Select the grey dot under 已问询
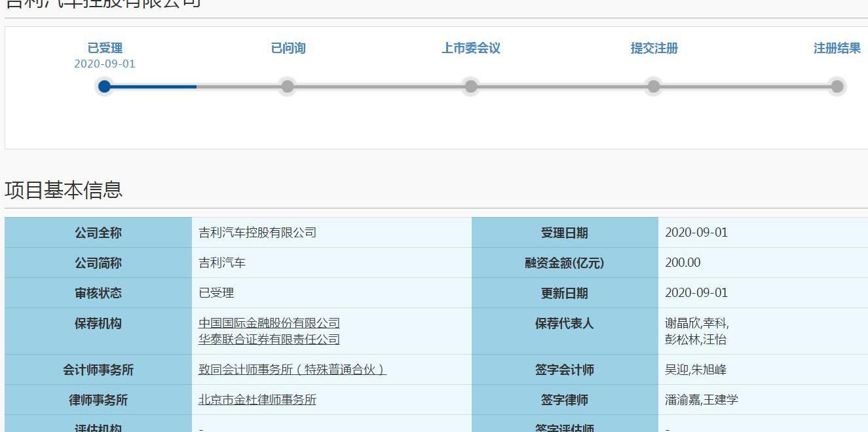868x432 pixels. (x=287, y=86)
